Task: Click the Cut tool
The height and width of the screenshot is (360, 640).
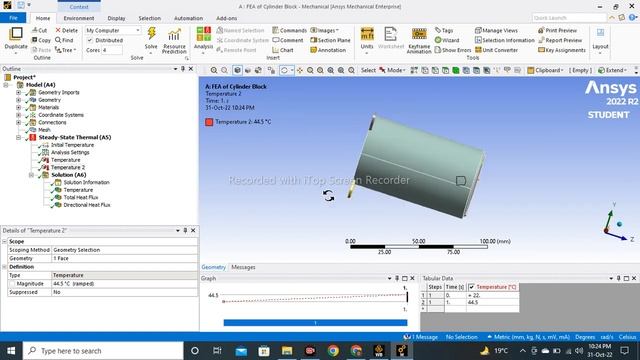Action: click(40, 30)
